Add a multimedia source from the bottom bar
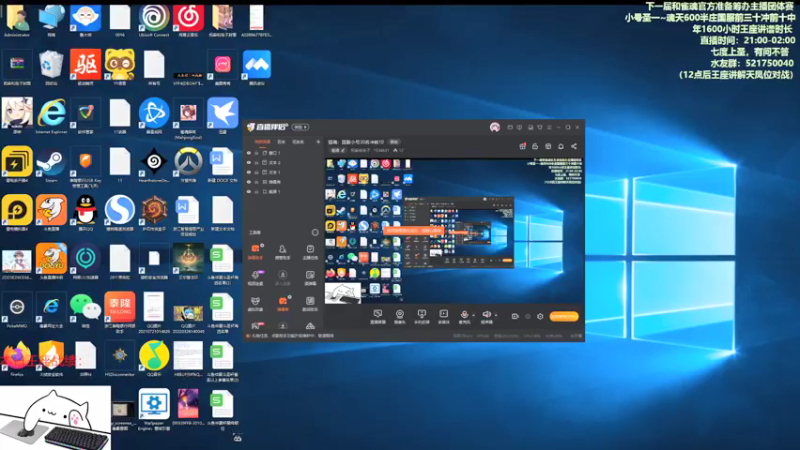Viewport: 800px width, 450px height. pyautogui.click(x=444, y=317)
